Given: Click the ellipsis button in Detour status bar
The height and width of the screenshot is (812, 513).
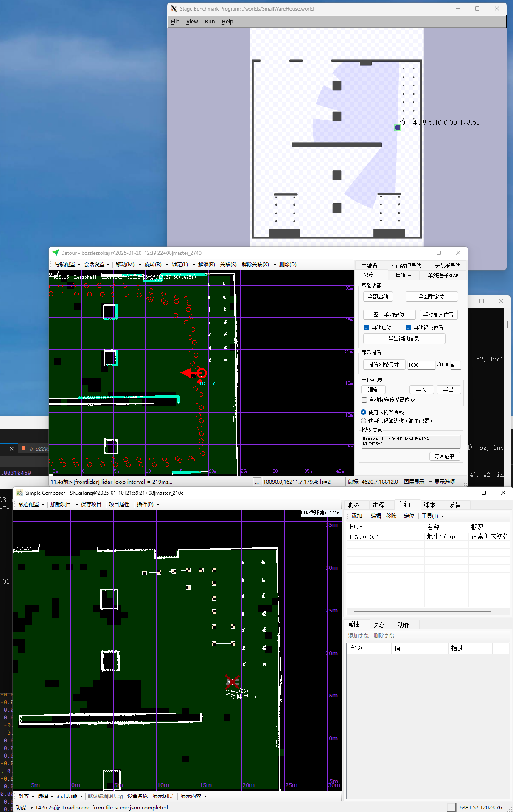Looking at the screenshot, I should [257, 482].
